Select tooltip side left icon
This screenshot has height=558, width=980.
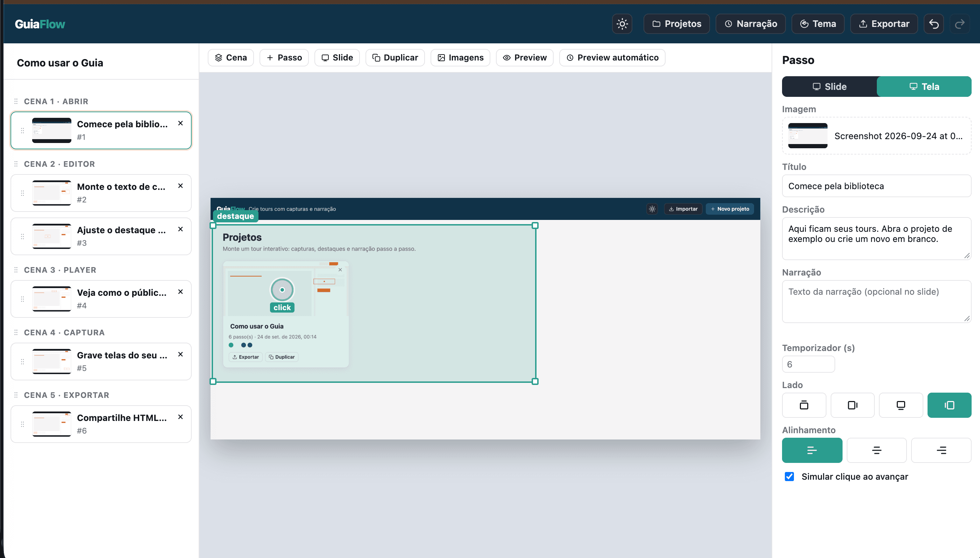[949, 405]
